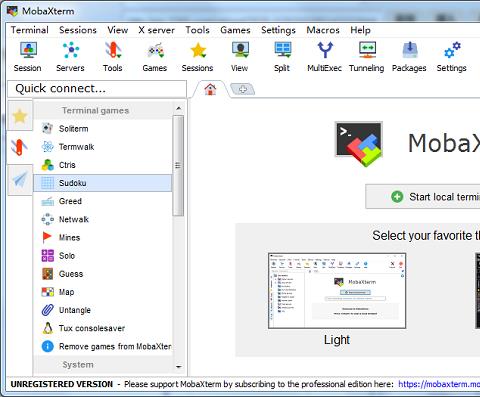
Task: Select the Sudoku game entry
Action: click(x=103, y=183)
